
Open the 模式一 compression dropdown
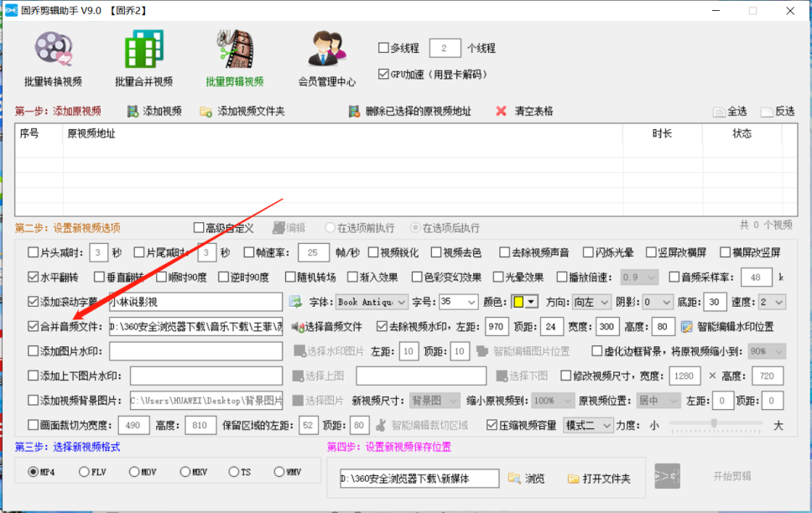[x=587, y=425]
